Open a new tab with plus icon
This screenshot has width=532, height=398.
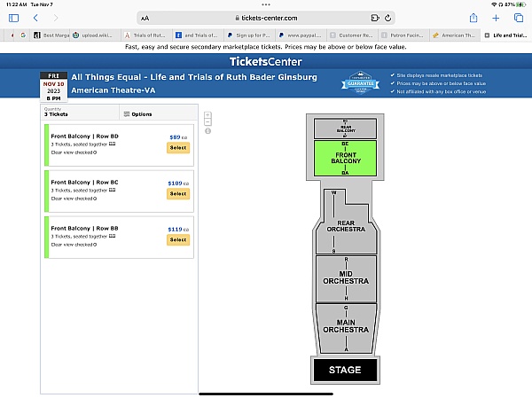point(496,18)
